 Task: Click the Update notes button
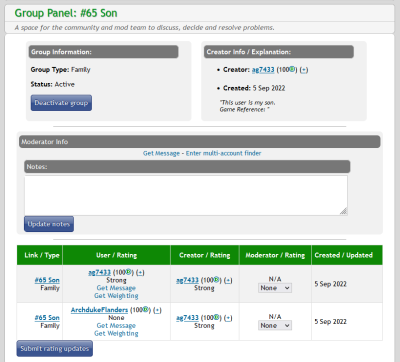pos(49,224)
